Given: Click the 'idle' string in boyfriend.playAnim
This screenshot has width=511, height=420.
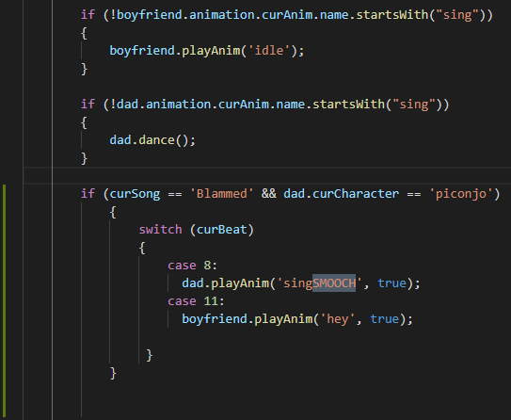Looking at the screenshot, I should click(x=269, y=51).
